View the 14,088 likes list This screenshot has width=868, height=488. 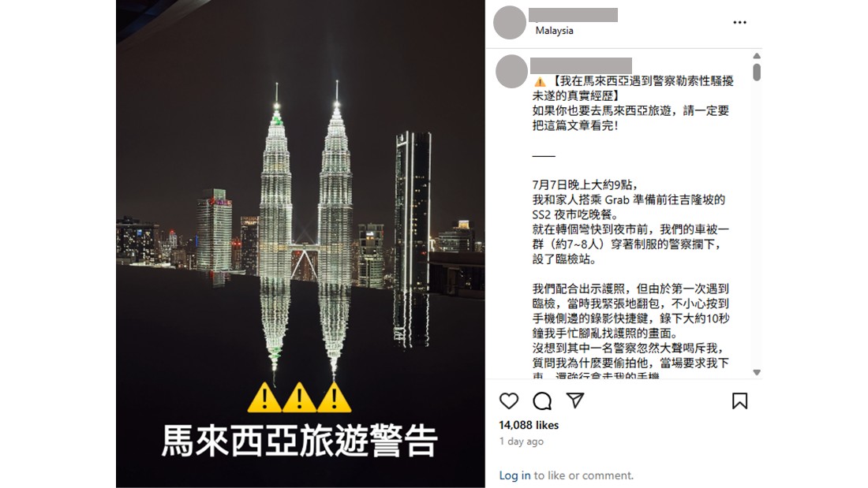tap(529, 425)
